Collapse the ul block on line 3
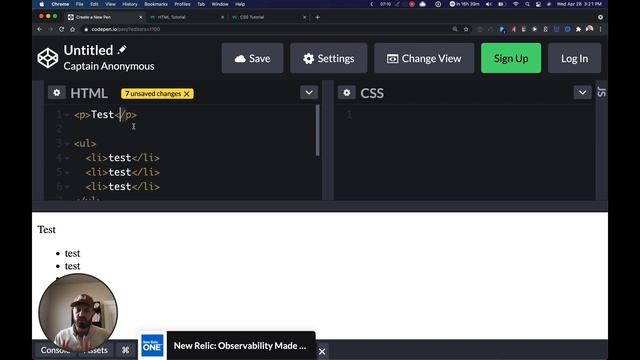640x360 pixels. click(x=67, y=144)
